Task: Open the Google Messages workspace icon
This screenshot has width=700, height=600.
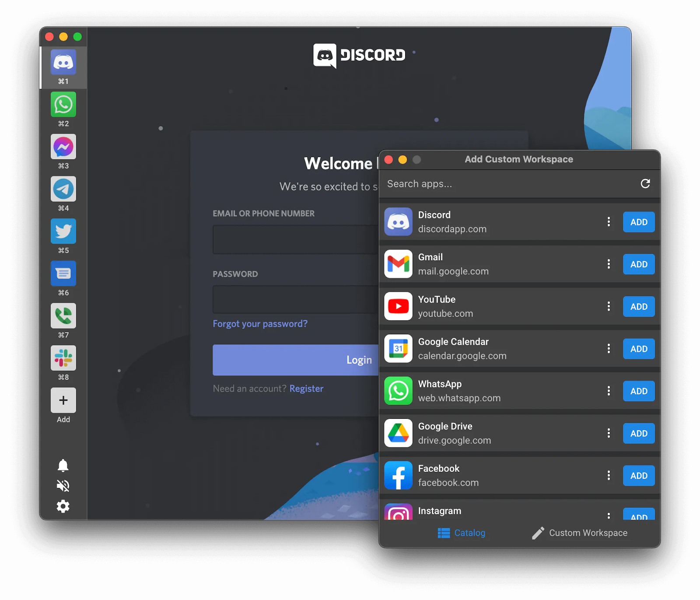Action: tap(63, 274)
